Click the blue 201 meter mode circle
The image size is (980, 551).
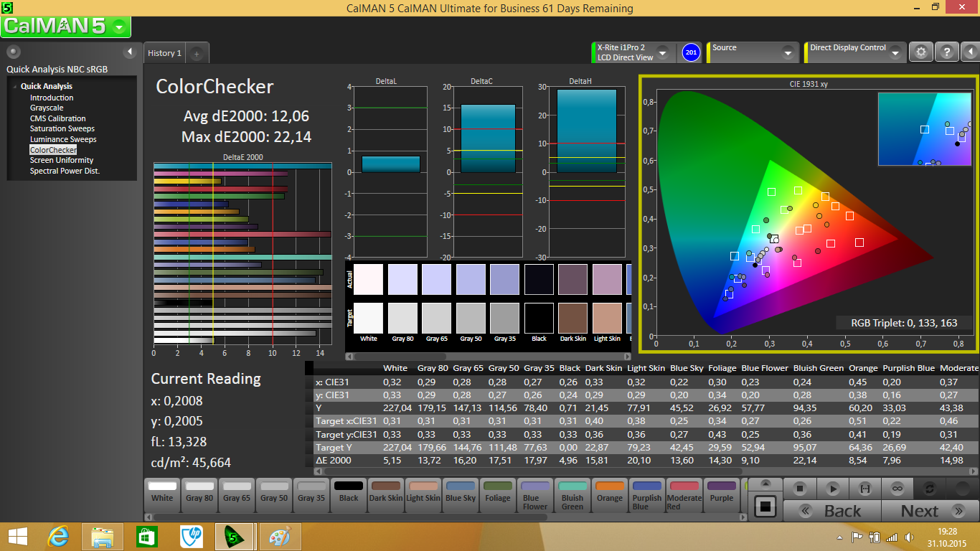point(691,52)
